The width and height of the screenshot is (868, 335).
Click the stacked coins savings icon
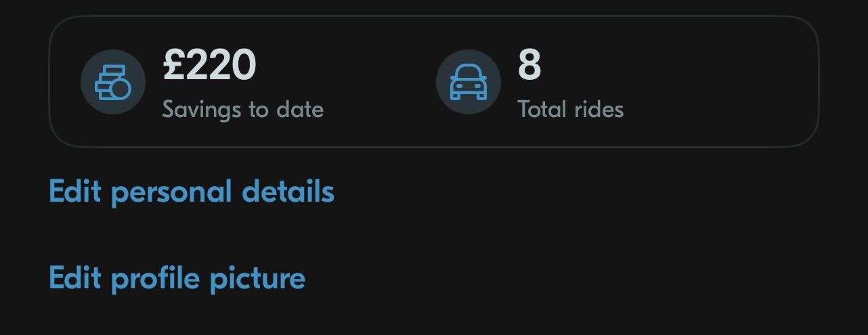(112, 82)
